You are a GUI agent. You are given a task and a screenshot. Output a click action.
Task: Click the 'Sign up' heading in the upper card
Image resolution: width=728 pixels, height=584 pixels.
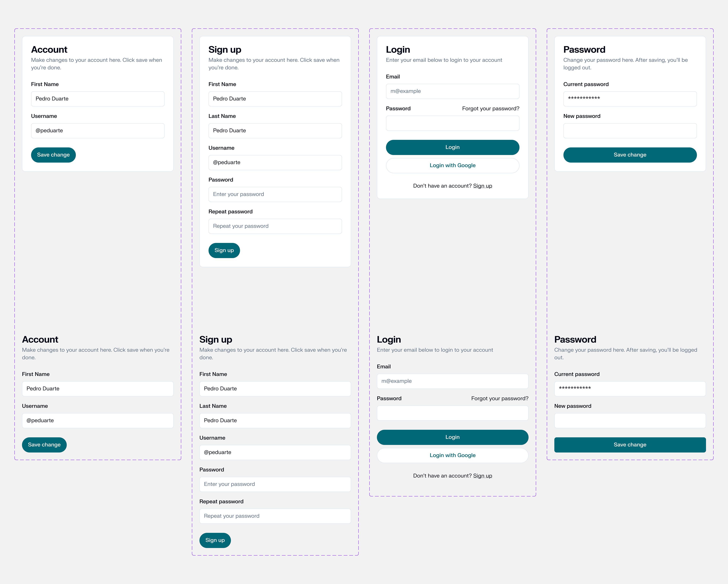click(x=225, y=50)
